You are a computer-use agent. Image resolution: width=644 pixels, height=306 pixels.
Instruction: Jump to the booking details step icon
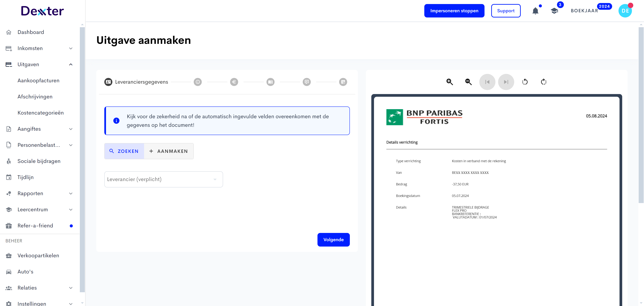click(x=271, y=82)
